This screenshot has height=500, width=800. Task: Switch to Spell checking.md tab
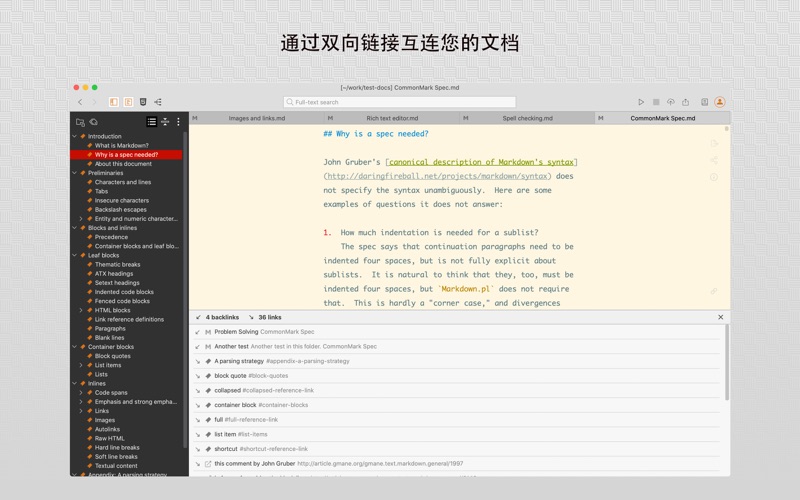click(x=527, y=118)
